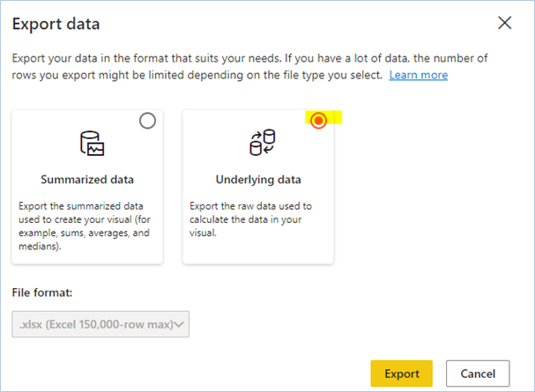535x392 pixels.
Task: Open the Learn more link
Action: [x=419, y=75]
